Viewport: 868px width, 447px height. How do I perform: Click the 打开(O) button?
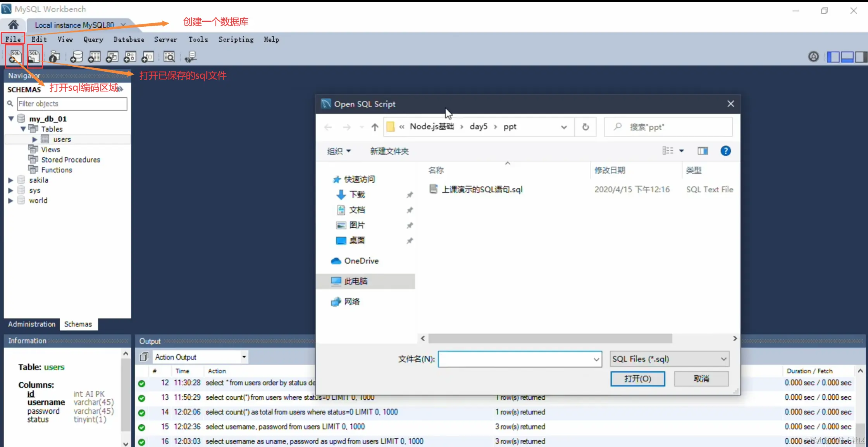(637, 379)
